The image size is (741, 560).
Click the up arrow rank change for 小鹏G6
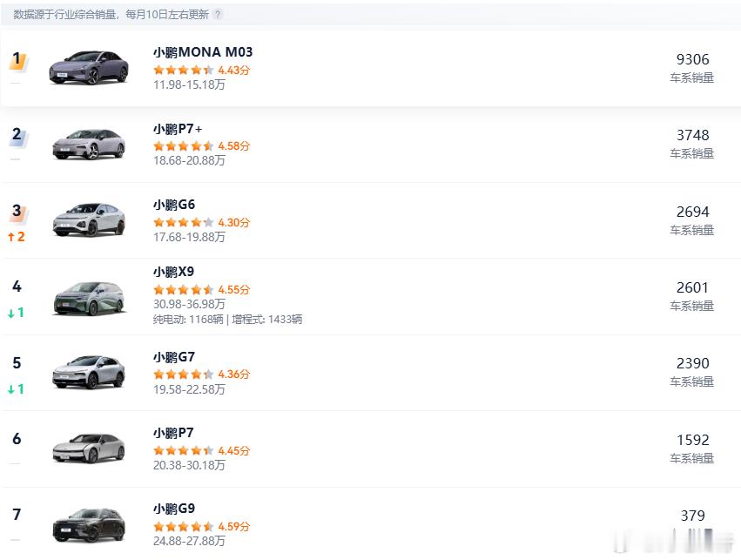pos(16,236)
